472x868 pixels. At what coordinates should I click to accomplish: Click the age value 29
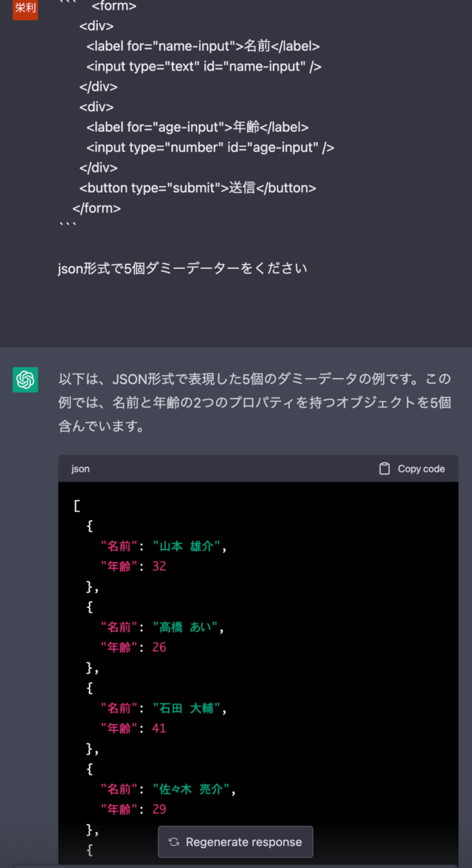point(159,809)
